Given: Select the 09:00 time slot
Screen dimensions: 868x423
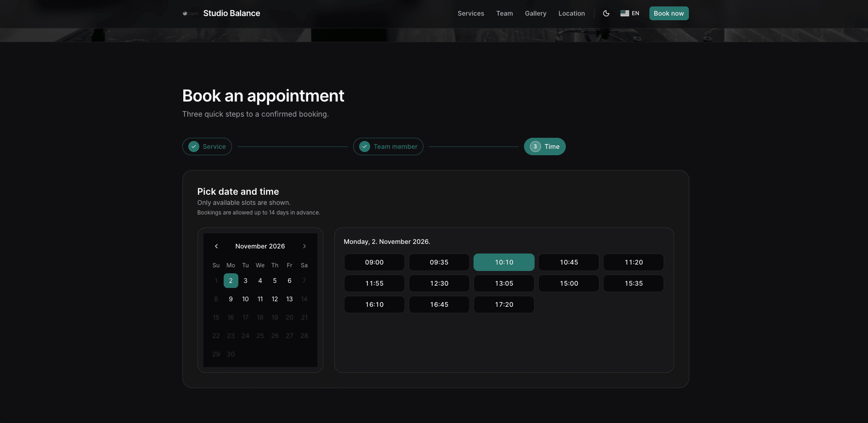Looking at the screenshot, I should pyautogui.click(x=374, y=262).
